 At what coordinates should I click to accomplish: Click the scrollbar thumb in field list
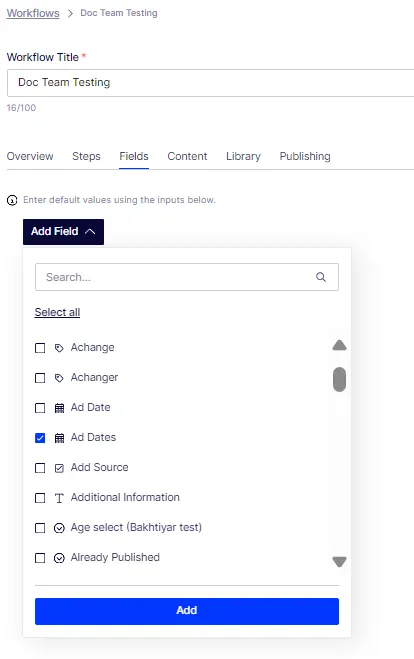(339, 380)
